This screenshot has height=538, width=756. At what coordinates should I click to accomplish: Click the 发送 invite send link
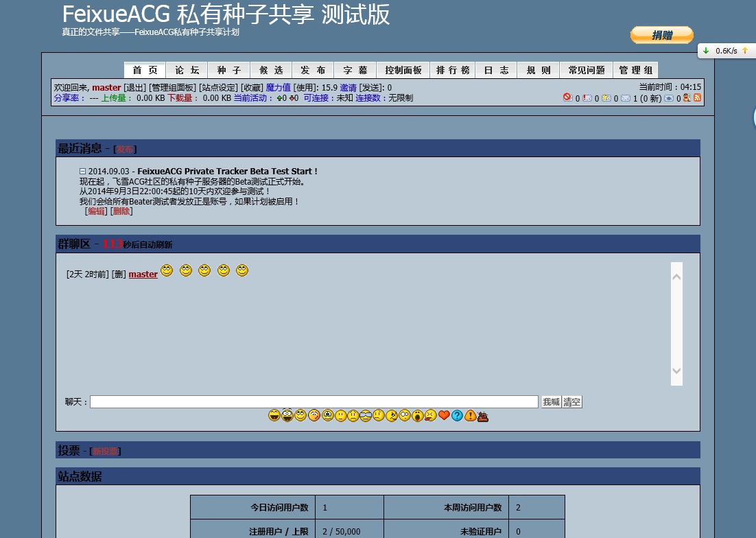[371, 87]
